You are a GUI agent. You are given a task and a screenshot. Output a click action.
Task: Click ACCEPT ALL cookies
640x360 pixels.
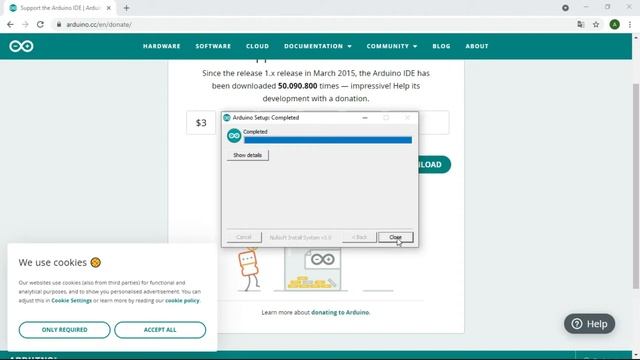click(x=160, y=330)
